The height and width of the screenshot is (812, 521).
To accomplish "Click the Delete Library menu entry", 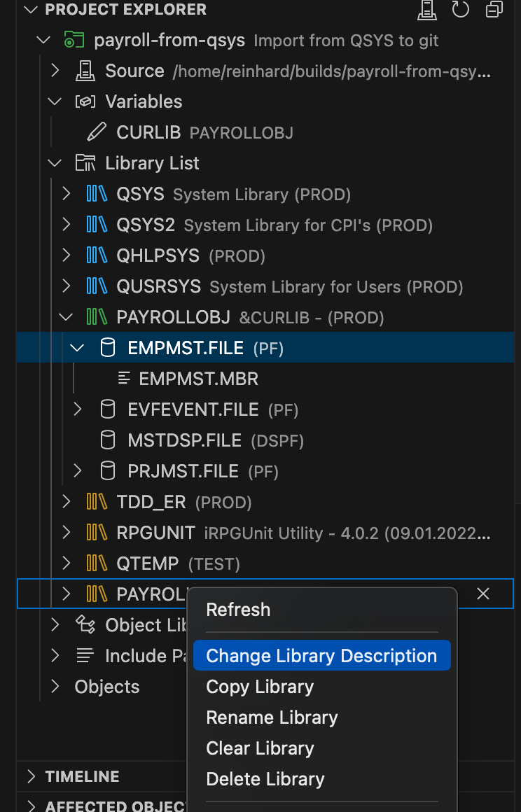I will tap(265, 779).
